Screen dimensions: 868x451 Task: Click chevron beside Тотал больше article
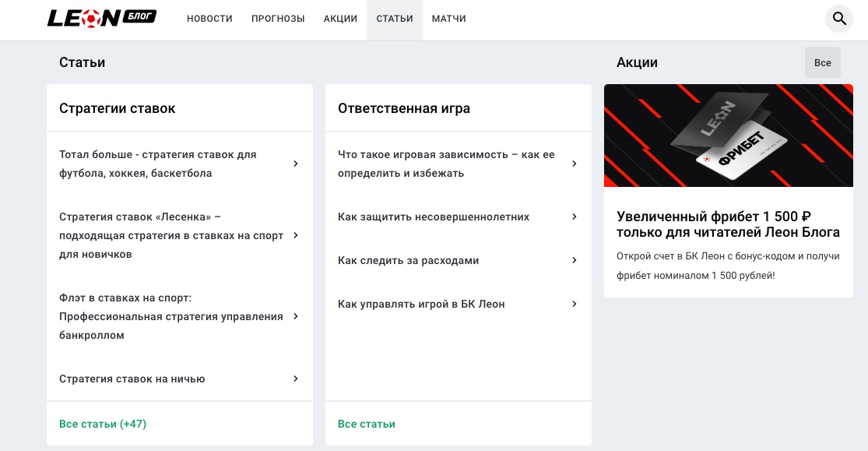296,164
